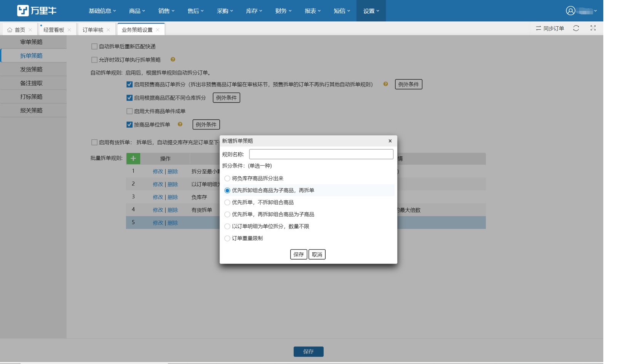Uncheck 启用预售商品订单拆分 checkbox
Image resolution: width=617 pixels, height=364 pixels.
tap(129, 85)
